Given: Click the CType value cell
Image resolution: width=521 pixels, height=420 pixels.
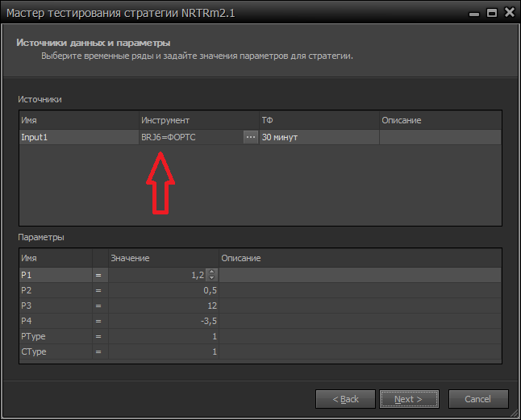Looking at the screenshot, I should point(163,352).
